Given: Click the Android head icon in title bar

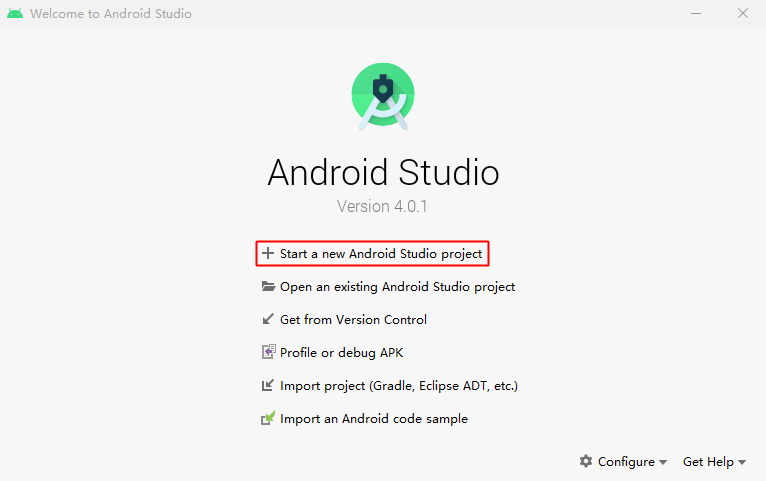Looking at the screenshot, I should pos(15,13).
